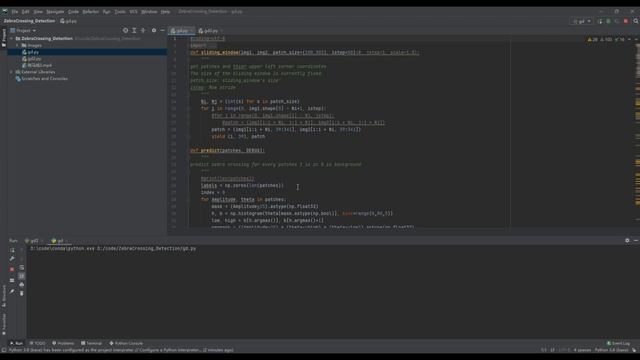
Task: Open the Window menu
Action: coord(149,12)
